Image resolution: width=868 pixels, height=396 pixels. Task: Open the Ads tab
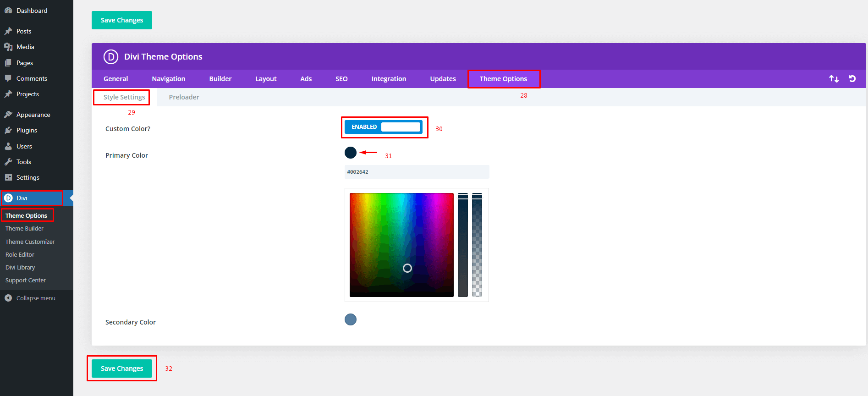(306, 79)
